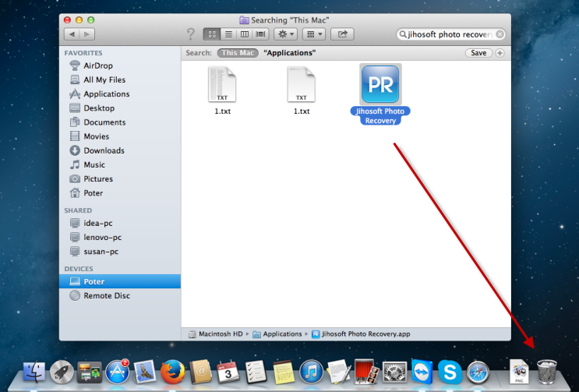Open the Trash in the Dock

point(547,370)
